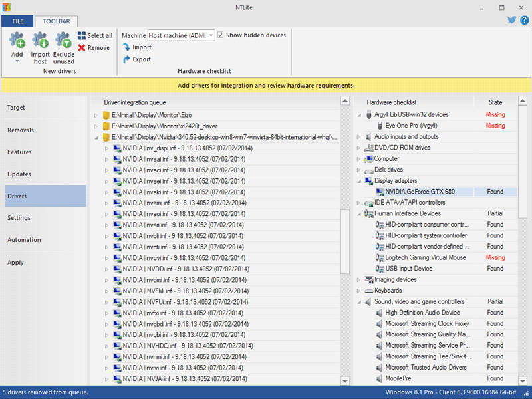
Task: Click monitor icon of NVHDCi.inf driver
Action: [118, 346]
